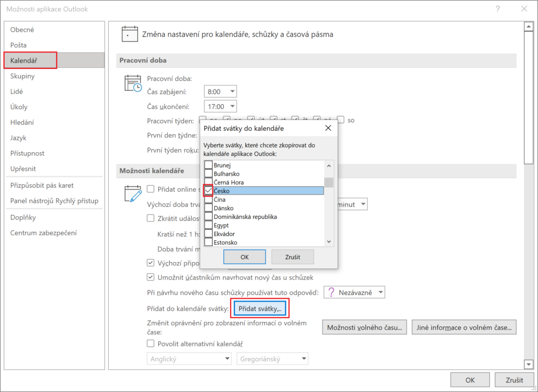
Task: Click down arrow of country list scrollbar
Action: pos(329,242)
